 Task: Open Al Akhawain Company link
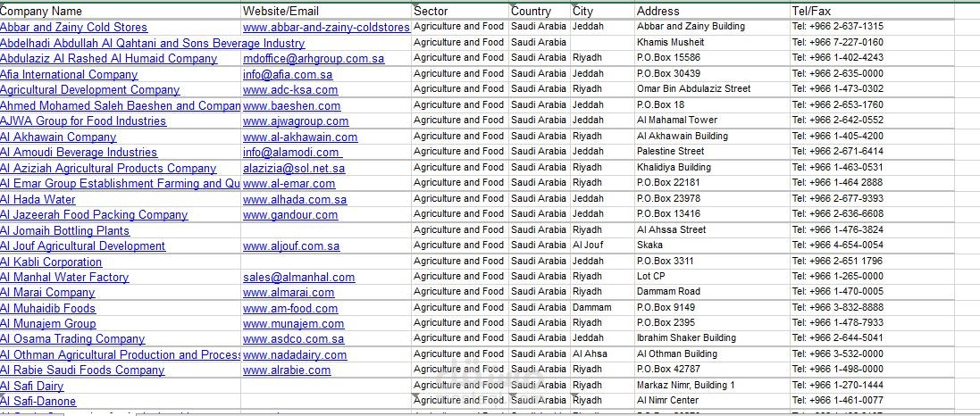coord(58,137)
